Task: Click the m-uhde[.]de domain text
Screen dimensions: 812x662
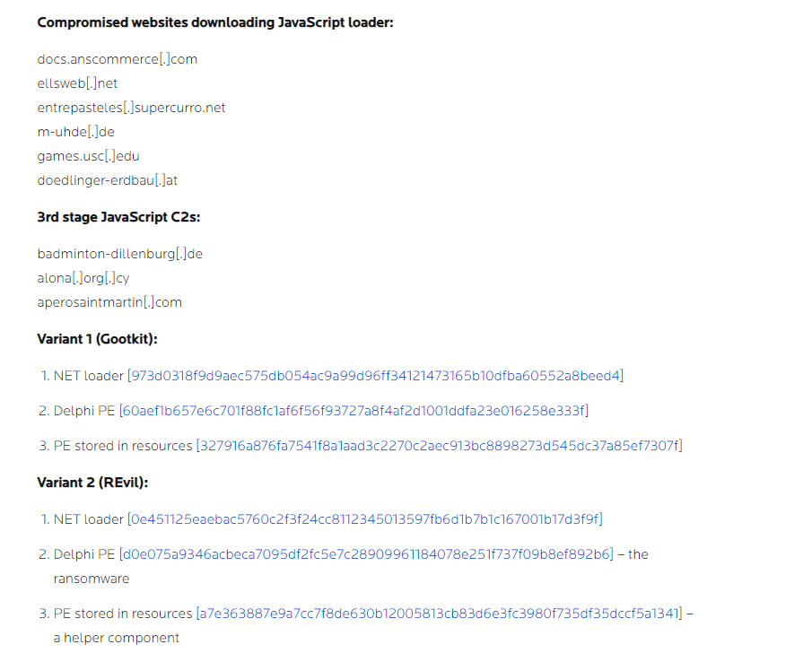Action: point(76,132)
